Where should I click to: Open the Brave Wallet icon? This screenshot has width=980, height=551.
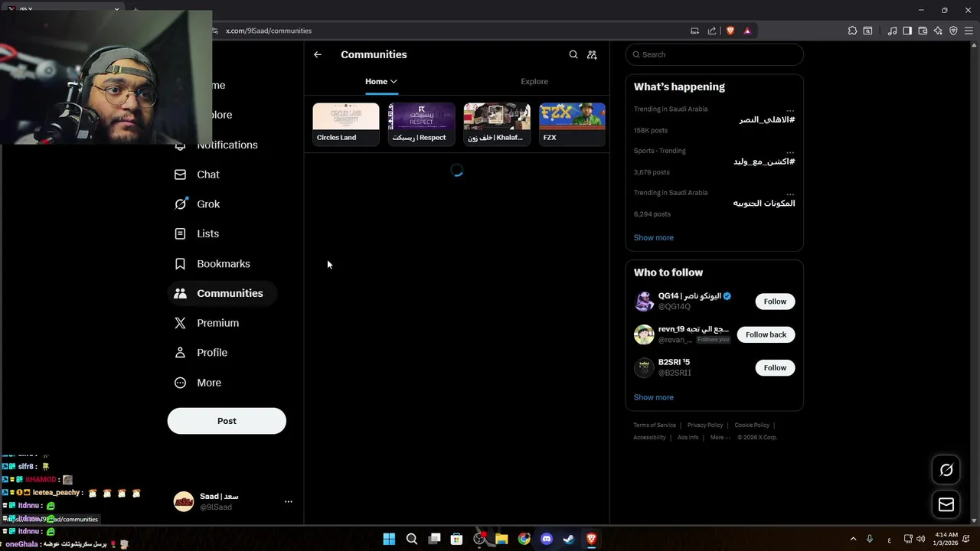(923, 31)
